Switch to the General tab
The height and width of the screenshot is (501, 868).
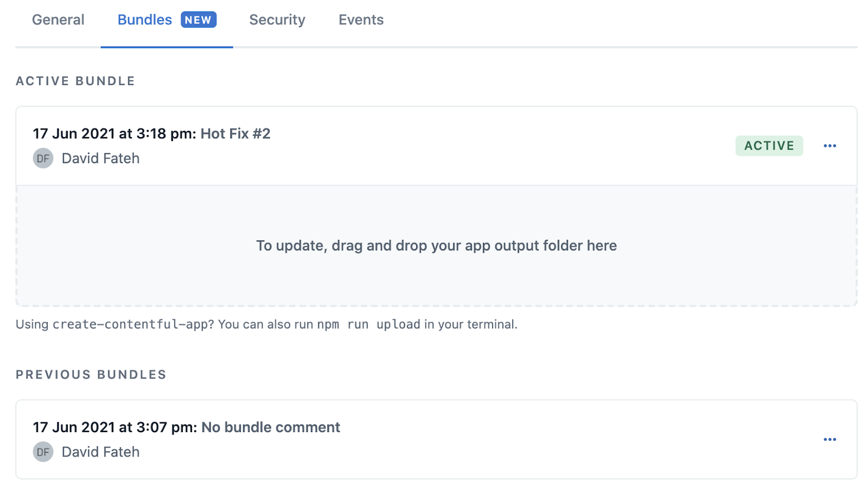[x=58, y=20]
